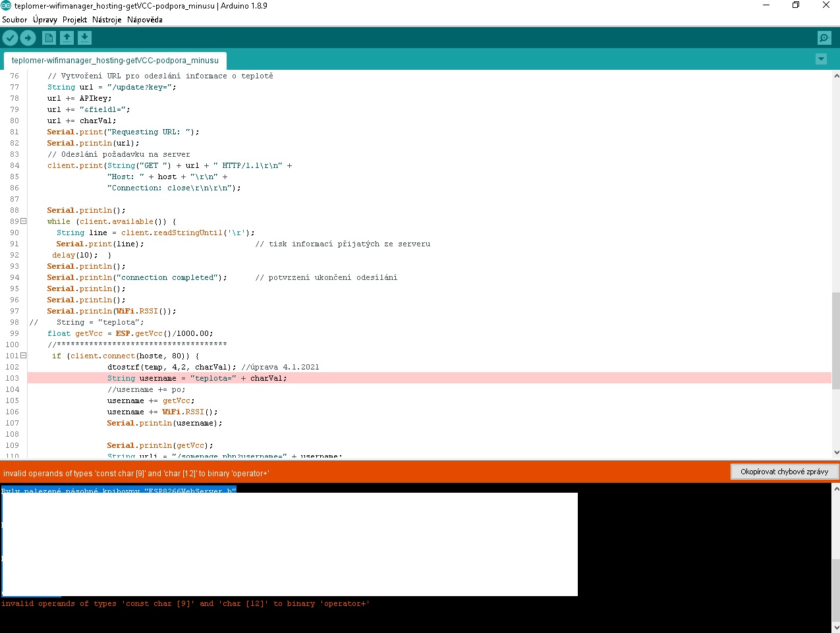Click the code editor vertical scrollbar thumb

click(835, 341)
